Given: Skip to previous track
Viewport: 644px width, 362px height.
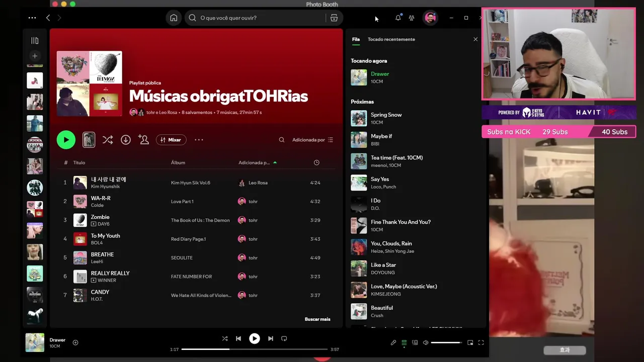Looking at the screenshot, I should (238, 338).
